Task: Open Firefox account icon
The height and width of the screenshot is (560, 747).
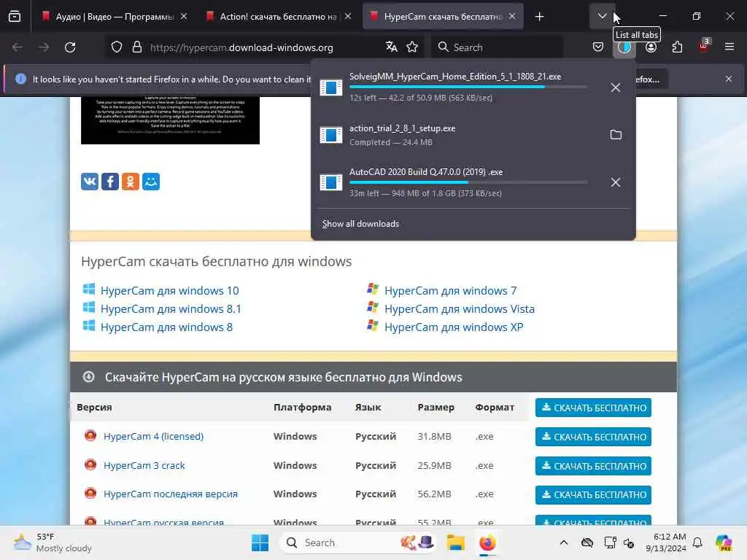Action: (651, 47)
